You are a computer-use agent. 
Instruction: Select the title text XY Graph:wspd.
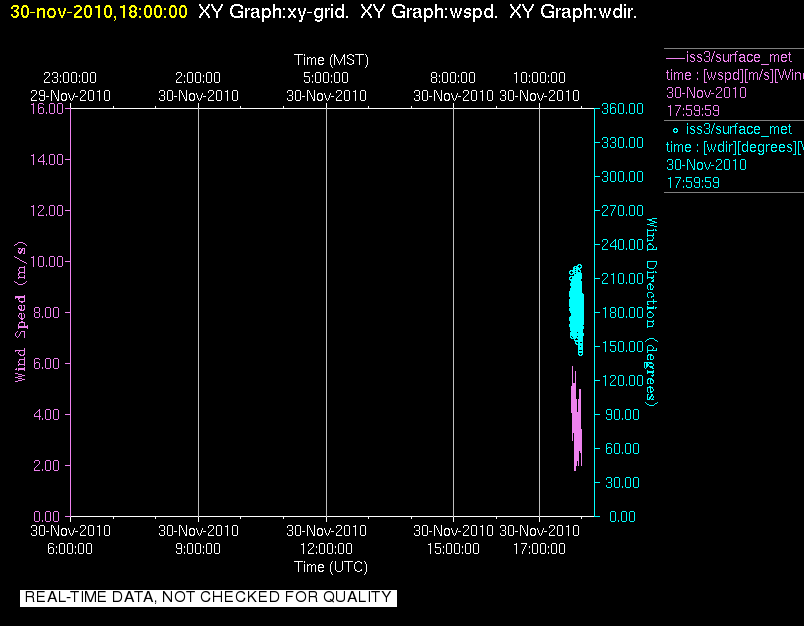click(x=429, y=12)
